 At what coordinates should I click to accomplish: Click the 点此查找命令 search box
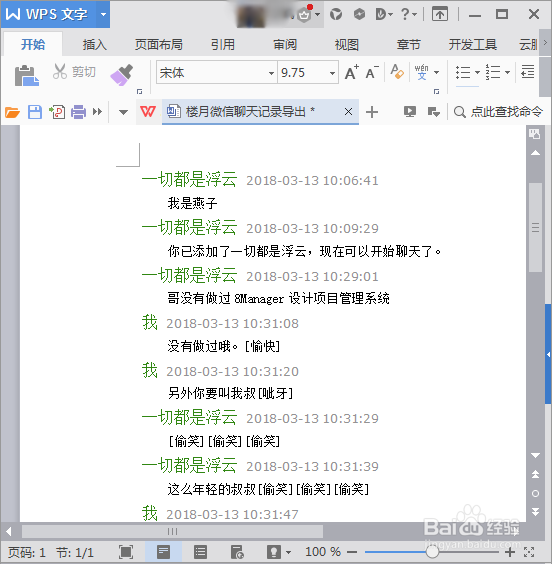point(498,112)
